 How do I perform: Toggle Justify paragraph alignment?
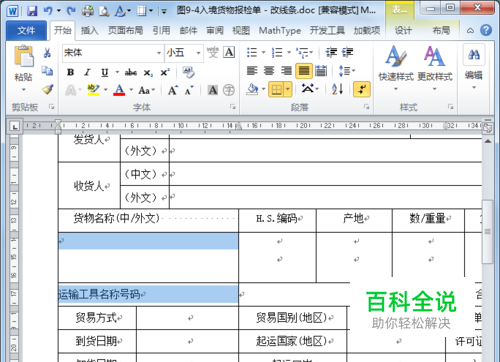[x=303, y=71]
